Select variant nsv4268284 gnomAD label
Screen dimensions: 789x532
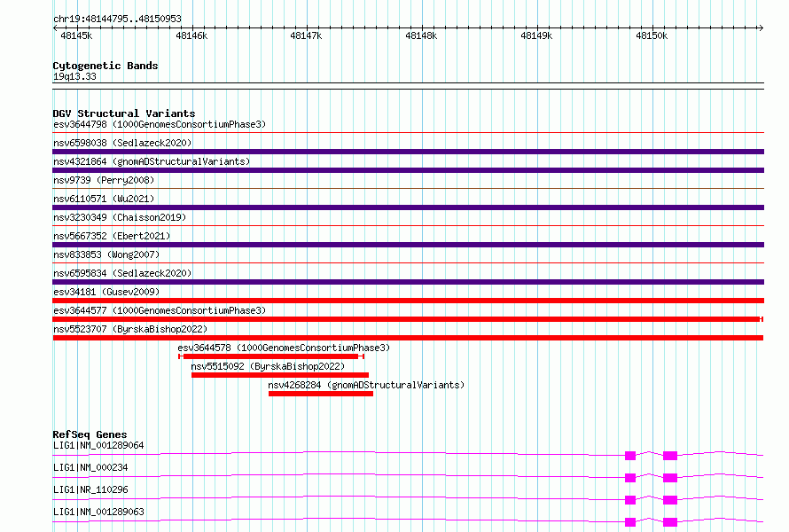click(x=366, y=385)
